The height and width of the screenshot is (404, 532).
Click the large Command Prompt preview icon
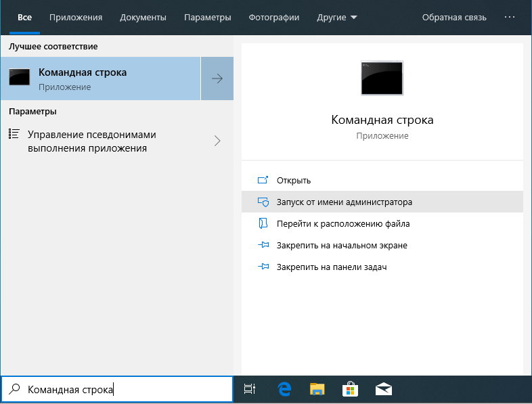pyautogui.click(x=382, y=77)
